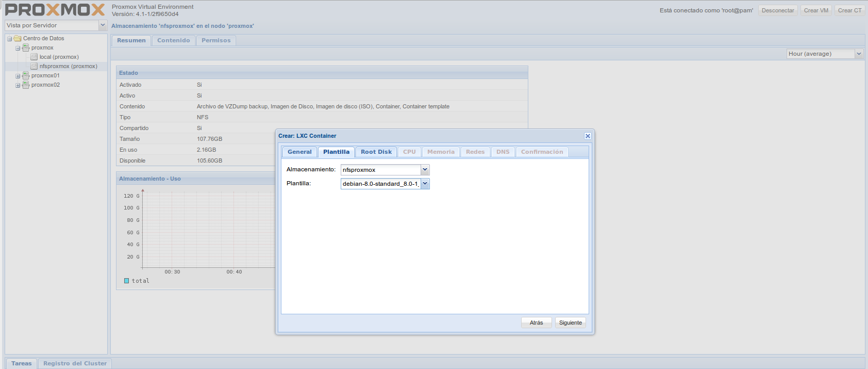Click the nfsproxmox storage icon in tree
The image size is (868, 369).
34,67
